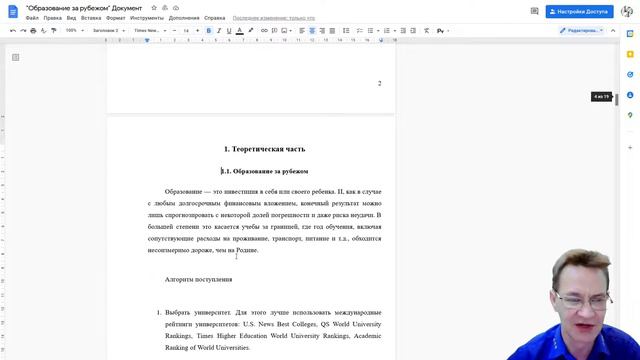Open Google Calendar in the side panel
The image size is (640, 360).
click(630, 34)
